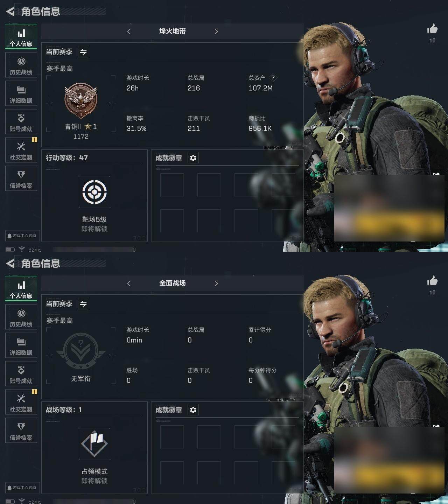Open 账号成就 in the upper sidebar
The width and height of the screenshot is (448, 504).
pos(21,122)
